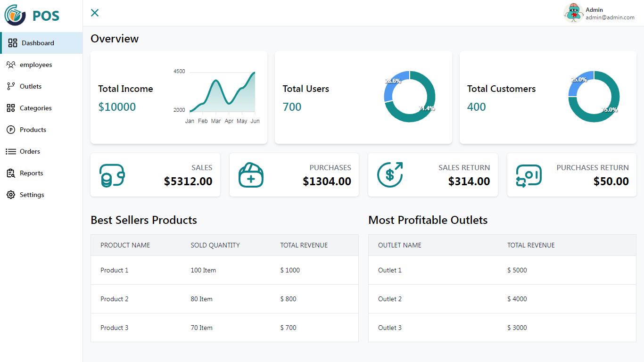
Task: Select the Dashboard grid icon in sidebar
Action: pos(11,43)
